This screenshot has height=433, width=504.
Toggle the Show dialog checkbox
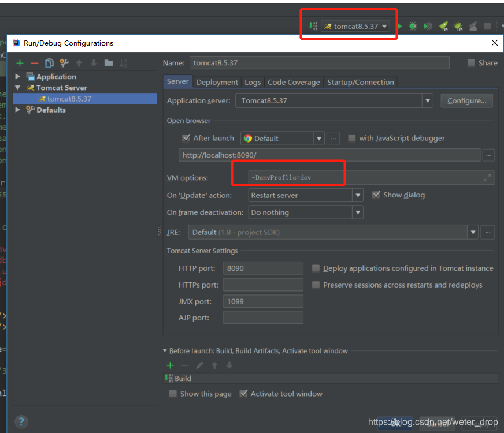[376, 195]
